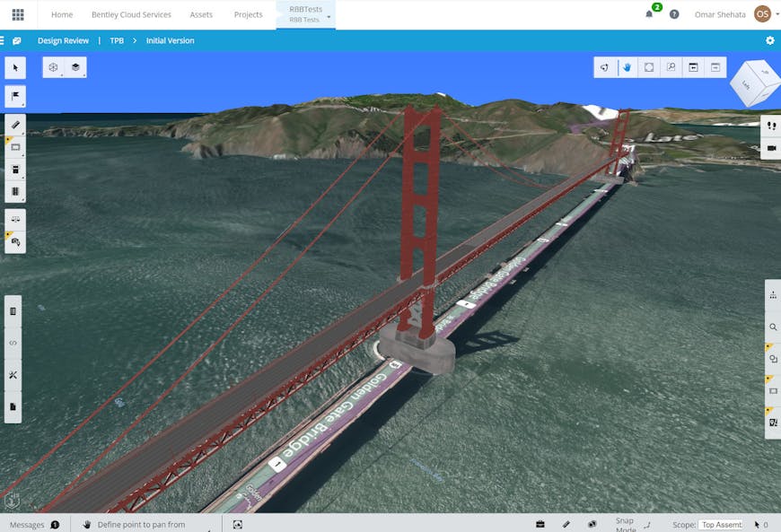Activate the flag issue tool

tap(15, 96)
